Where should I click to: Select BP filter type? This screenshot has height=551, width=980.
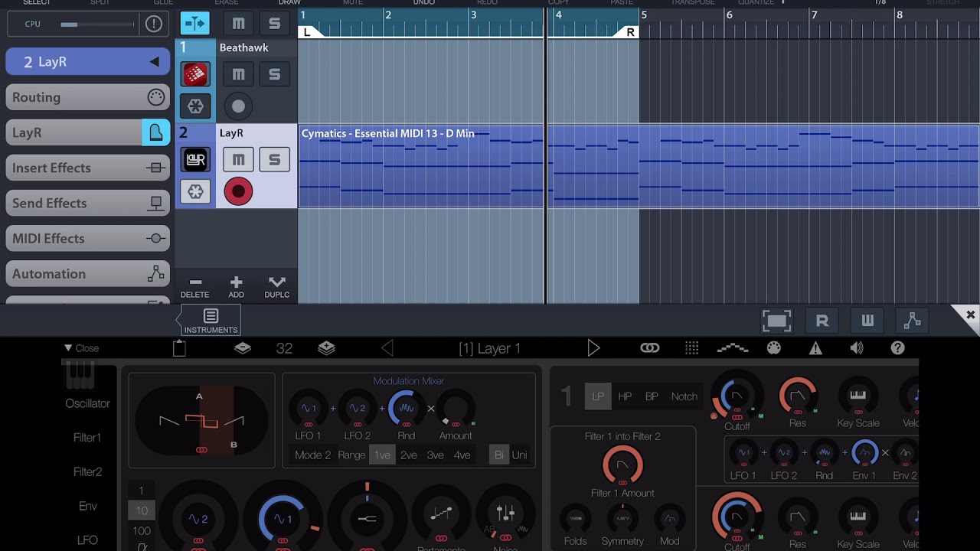[652, 396]
